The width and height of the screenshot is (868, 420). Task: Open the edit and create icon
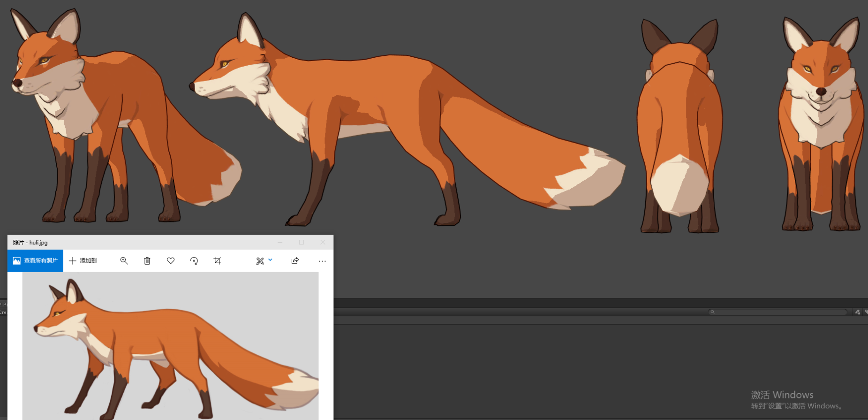(x=260, y=261)
